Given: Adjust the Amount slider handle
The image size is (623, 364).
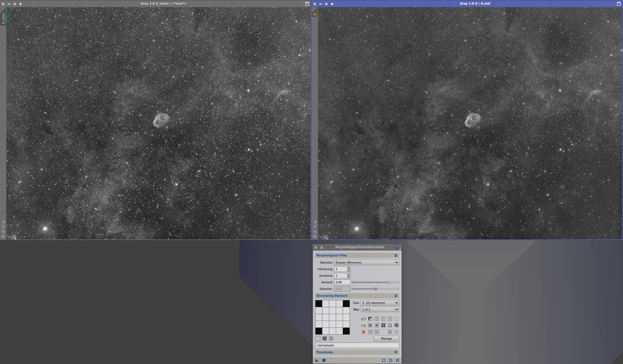Looking at the screenshot, I should click(x=389, y=282).
